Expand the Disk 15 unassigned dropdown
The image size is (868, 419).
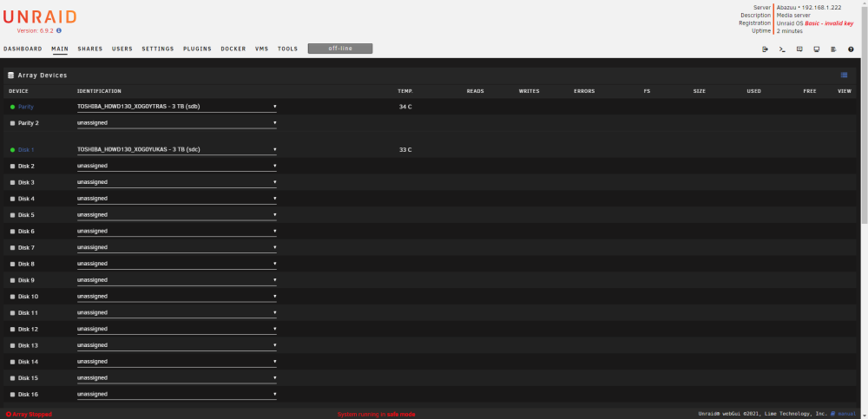[x=177, y=378]
